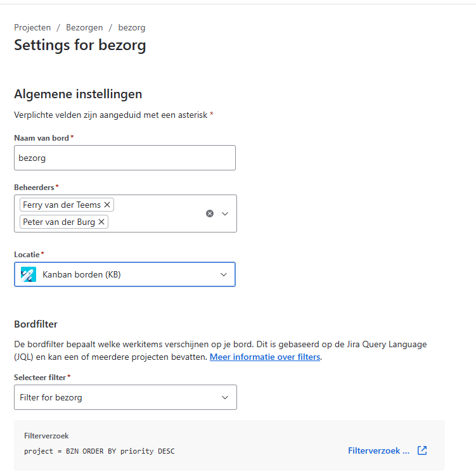Go to Projecten breadcrumb
This screenshot has width=476, height=472.
(32, 28)
